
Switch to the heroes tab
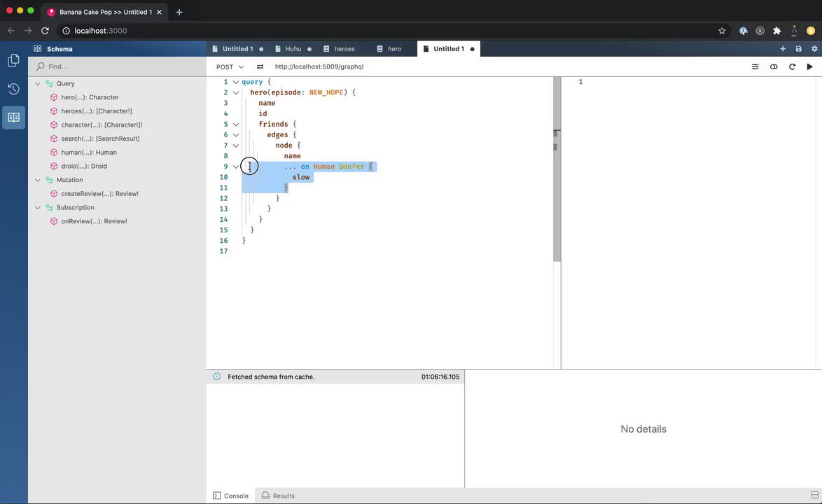(x=344, y=49)
